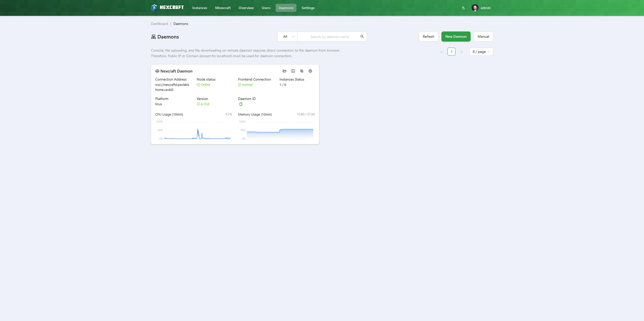The height and width of the screenshot is (321, 644).
Task: Click the linux platform value
Action: pyautogui.click(x=159, y=104)
